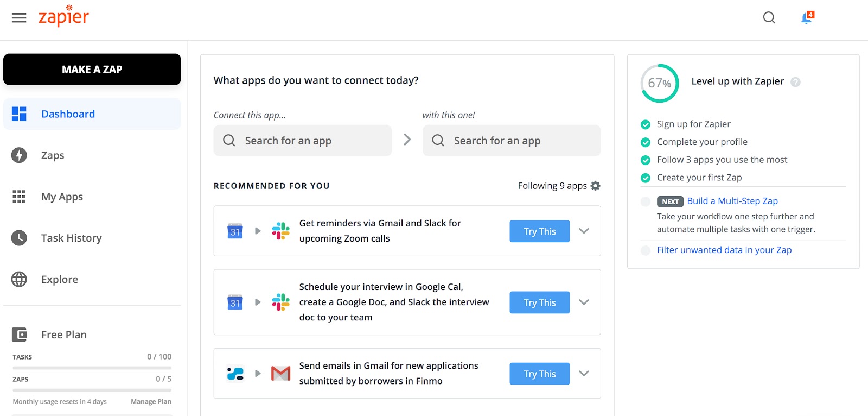
Task: Open Task History from the sidebar
Action: click(71, 238)
